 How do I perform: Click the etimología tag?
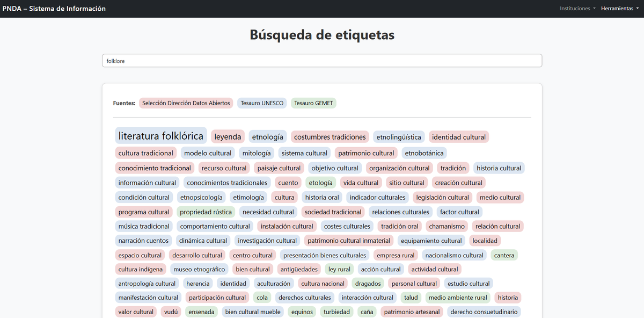(248, 197)
